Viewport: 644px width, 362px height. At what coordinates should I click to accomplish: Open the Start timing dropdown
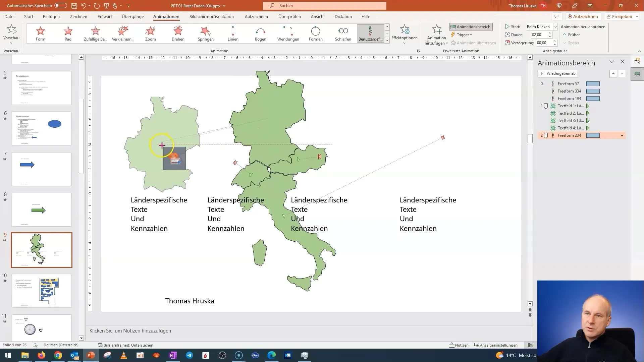pyautogui.click(x=555, y=26)
